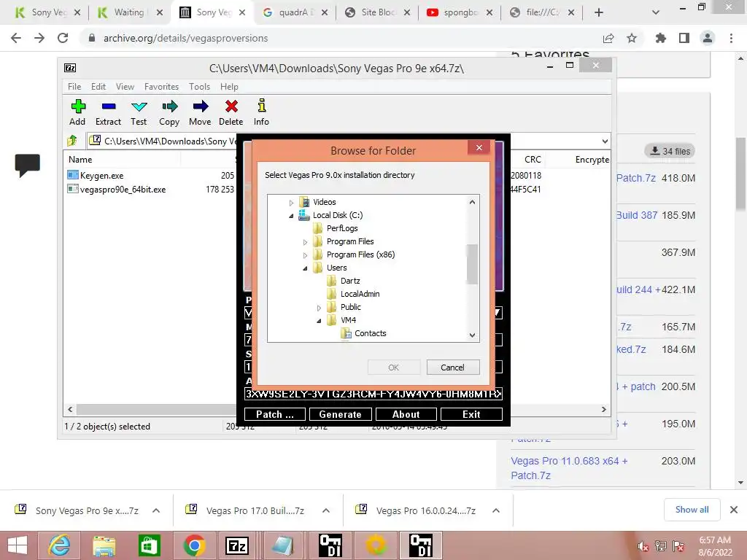Image resolution: width=747 pixels, height=560 pixels.
Task: Click the 7-Zip horizontal scrollbar thumb
Action: point(156,410)
